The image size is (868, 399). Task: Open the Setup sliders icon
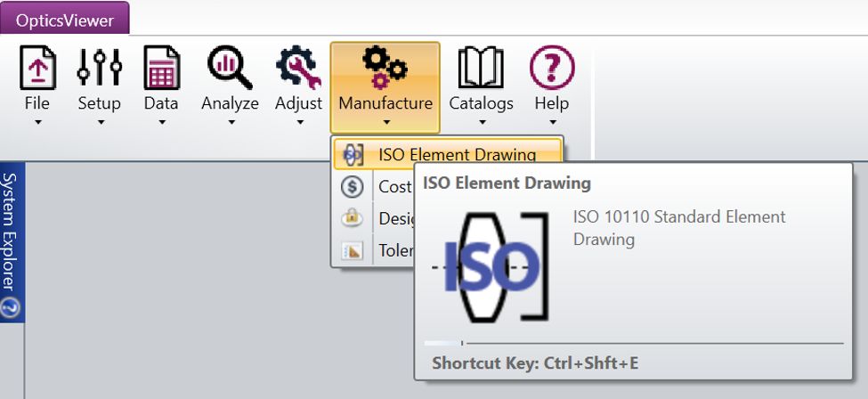click(x=99, y=68)
